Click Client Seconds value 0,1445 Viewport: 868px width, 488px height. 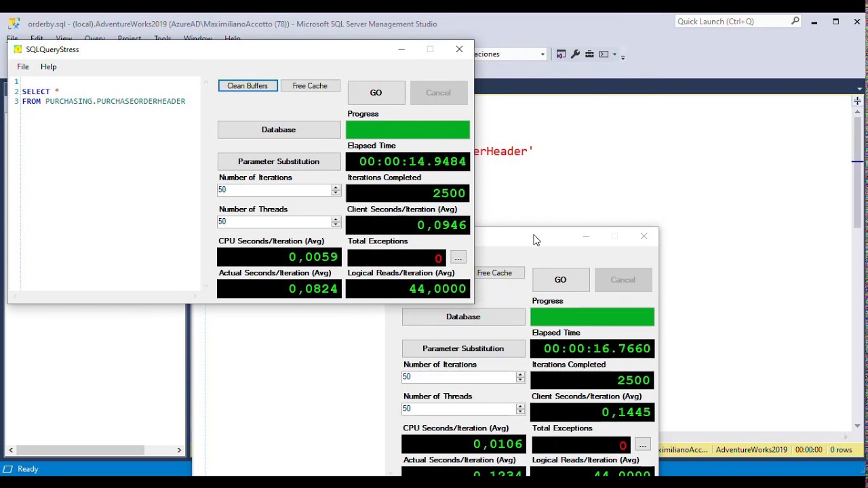[592, 412]
